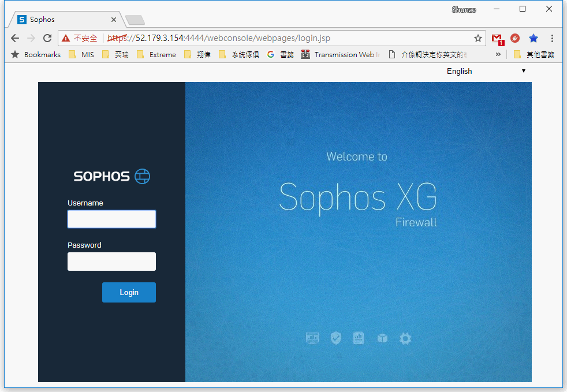
Task: Click the monitor dashboard icon at bottom
Action: 312,338
